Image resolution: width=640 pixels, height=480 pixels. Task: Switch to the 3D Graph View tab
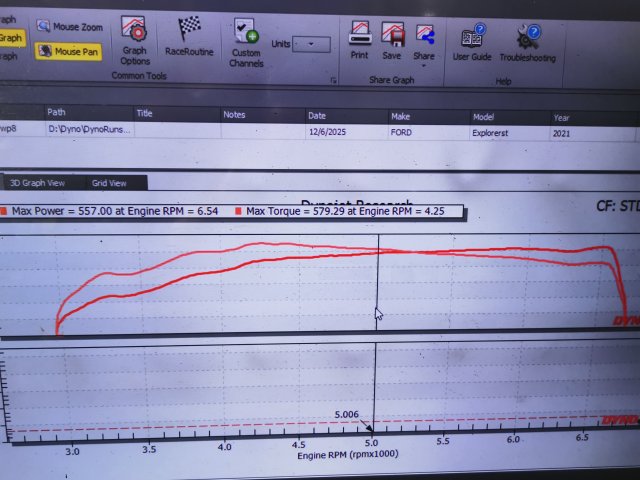(x=38, y=183)
